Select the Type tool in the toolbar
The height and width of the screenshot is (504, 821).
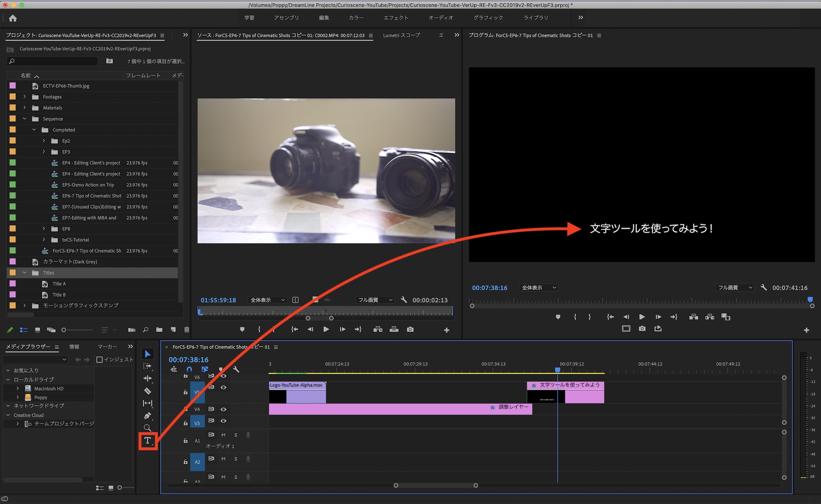click(147, 440)
